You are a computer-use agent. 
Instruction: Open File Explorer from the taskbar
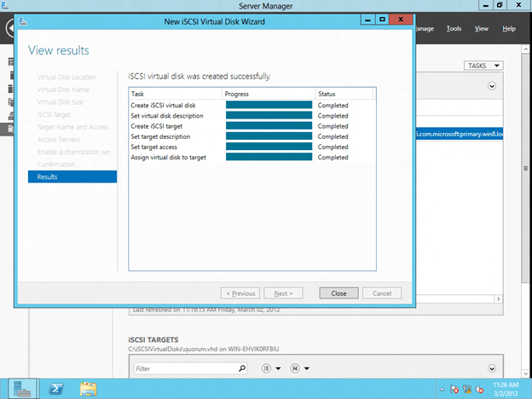pos(89,389)
